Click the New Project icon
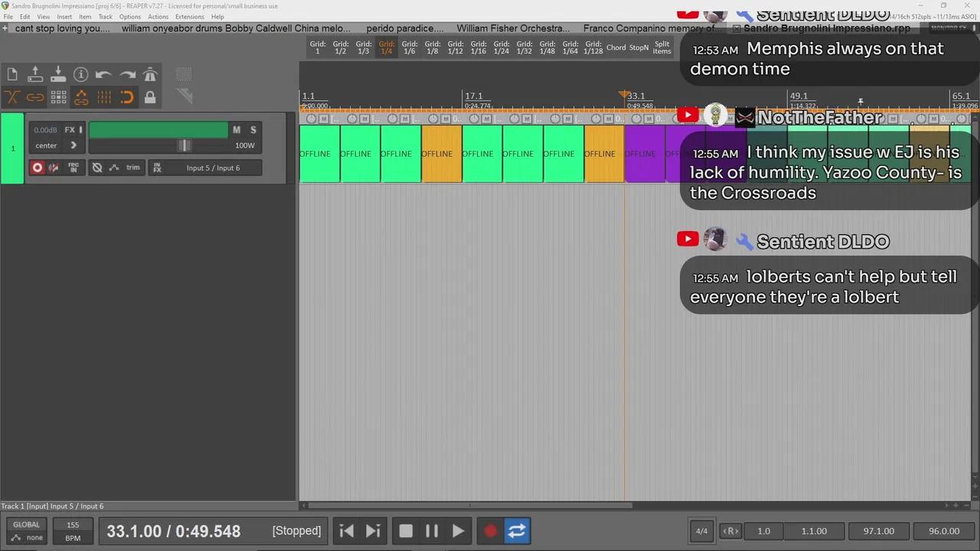Screen dimensions: 980x551 (x=12, y=74)
